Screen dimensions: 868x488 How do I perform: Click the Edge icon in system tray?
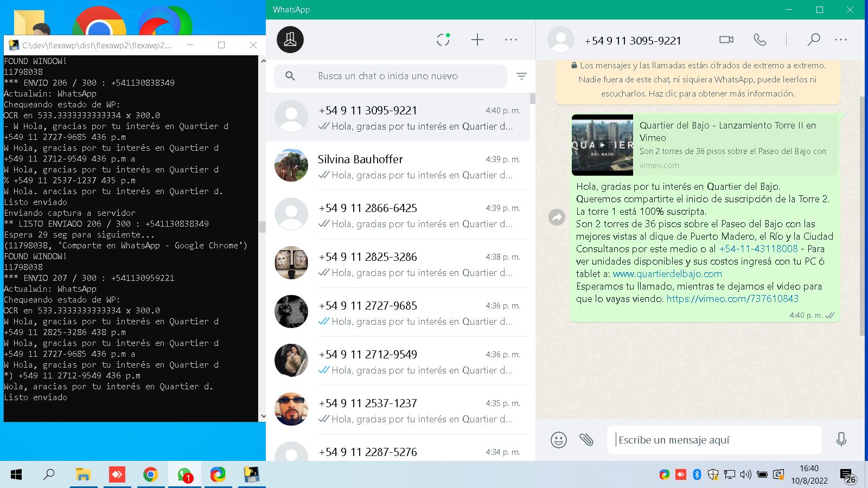[664, 475]
